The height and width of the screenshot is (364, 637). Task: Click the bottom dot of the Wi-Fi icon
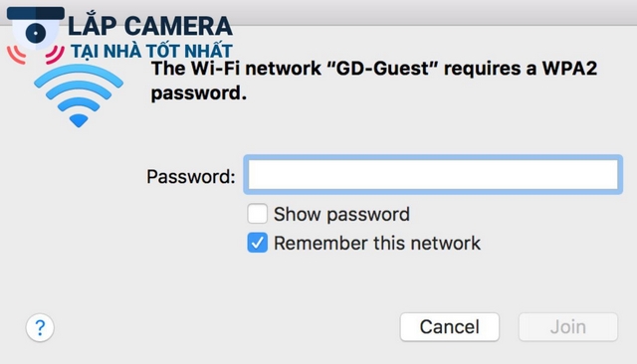[79, 121]
